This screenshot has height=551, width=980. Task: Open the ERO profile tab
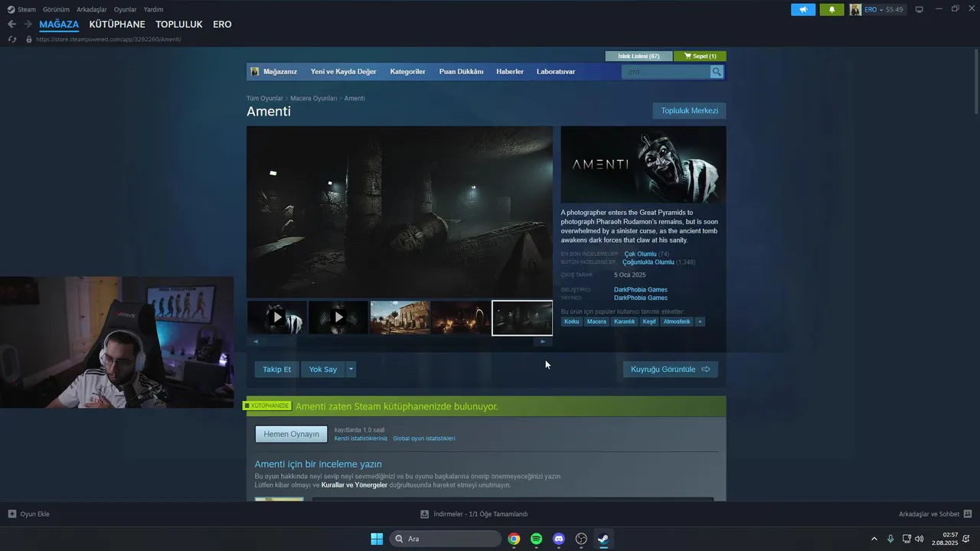tap(222, 24)
